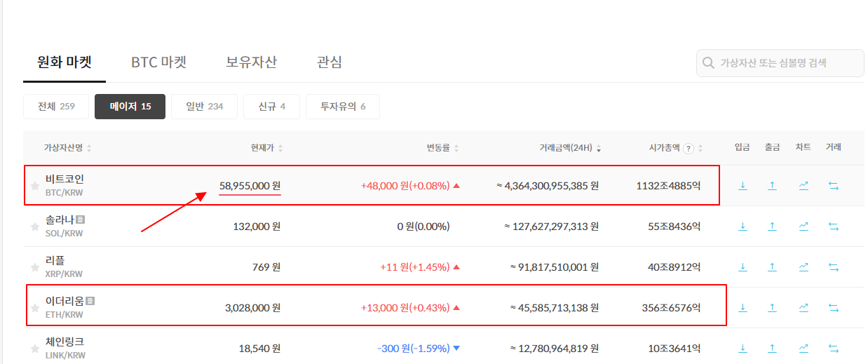Click the 비트코인 withdraw icon

pos(772,186)
